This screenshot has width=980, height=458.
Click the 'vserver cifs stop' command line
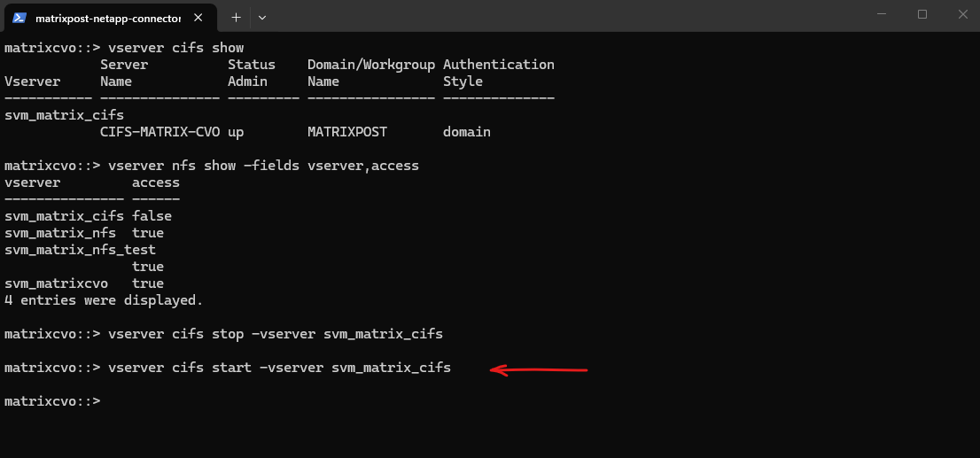(275, 334)
